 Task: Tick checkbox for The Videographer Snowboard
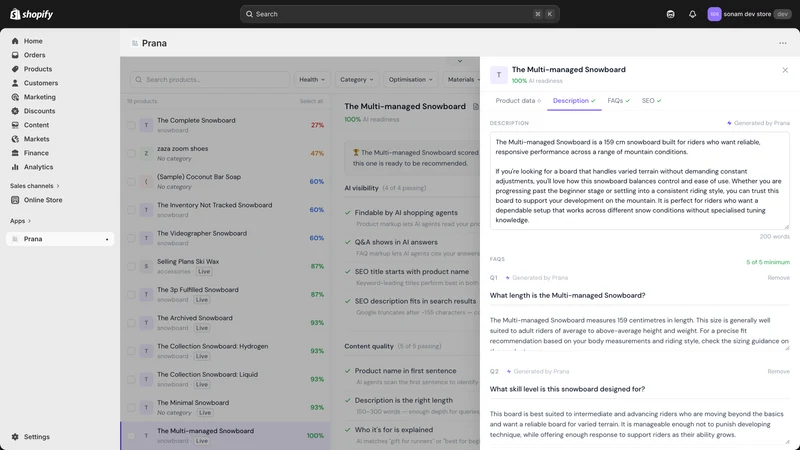(131, 238)
